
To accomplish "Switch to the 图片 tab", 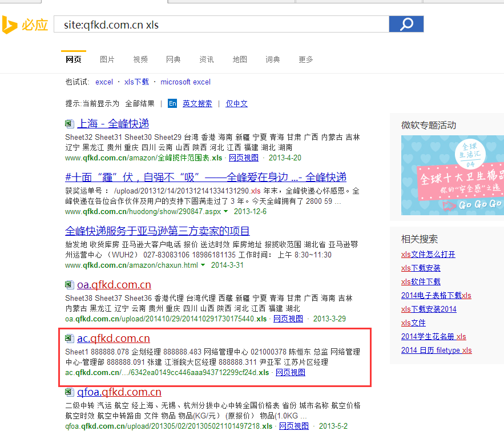I will coord(107,59).
